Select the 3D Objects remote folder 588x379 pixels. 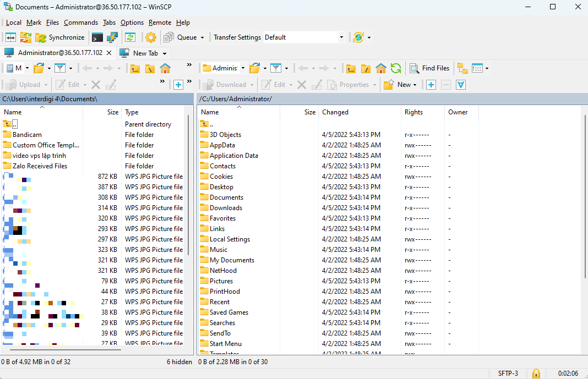point(225,134)
